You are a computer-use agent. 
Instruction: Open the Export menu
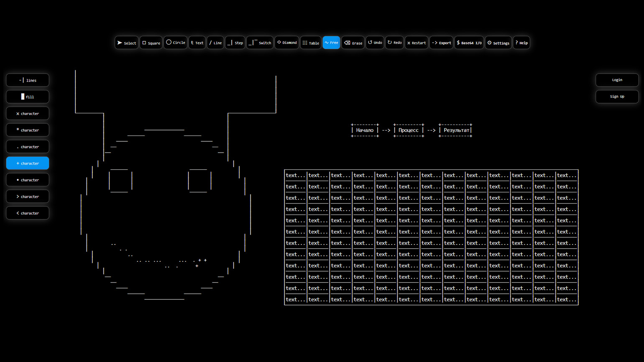[x=441, y=43]
